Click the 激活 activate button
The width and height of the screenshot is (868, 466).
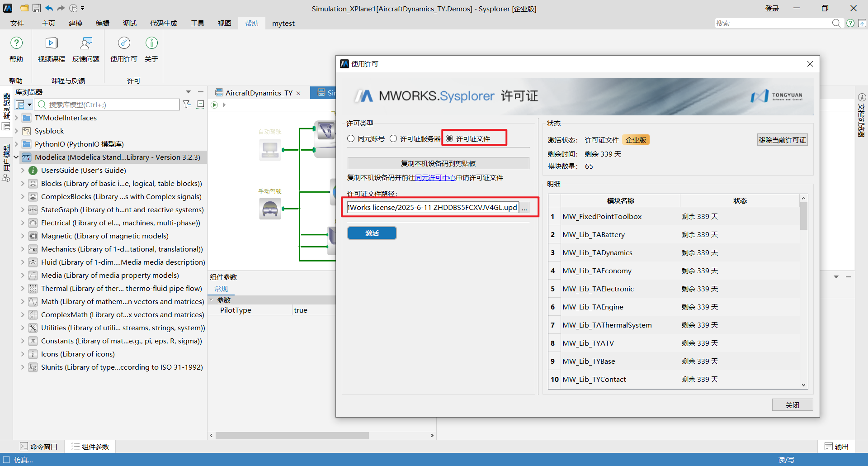(372, 233)
